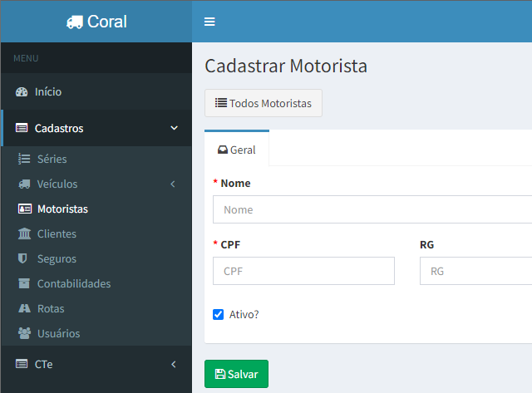The image size is (532, 393).
Task: Click into the CPF field
Action: click(x=303, y=272)
